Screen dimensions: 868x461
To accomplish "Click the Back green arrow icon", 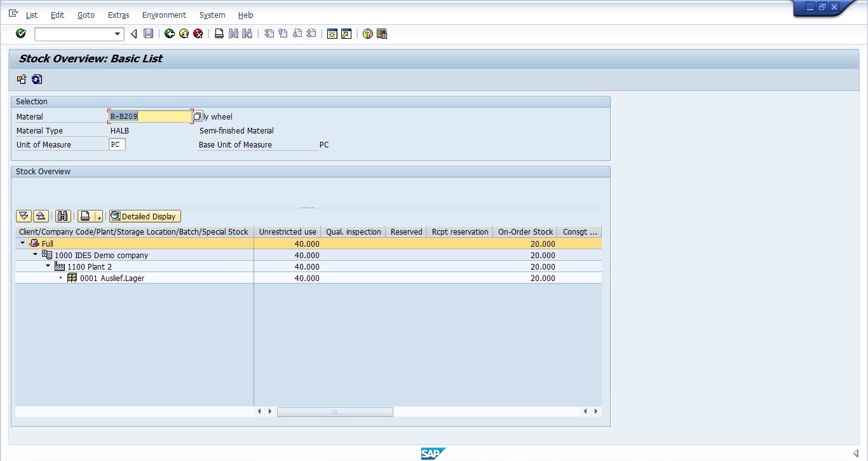I will click(x=169, y=33).
